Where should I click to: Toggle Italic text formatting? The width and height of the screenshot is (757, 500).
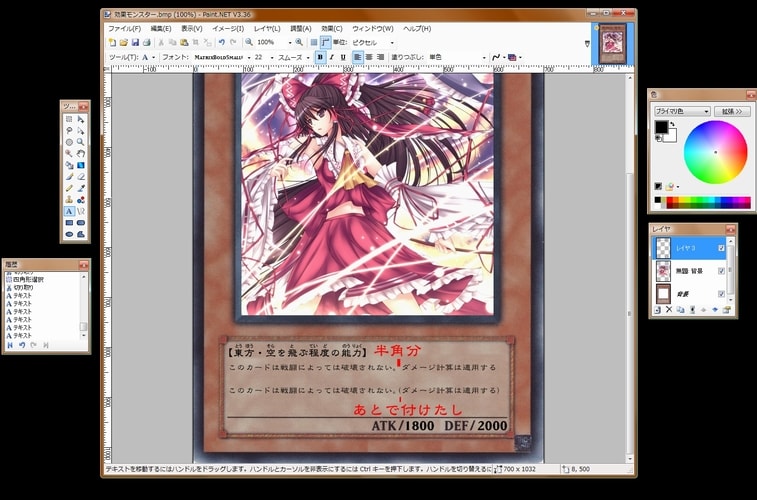(x=332, y=57)
